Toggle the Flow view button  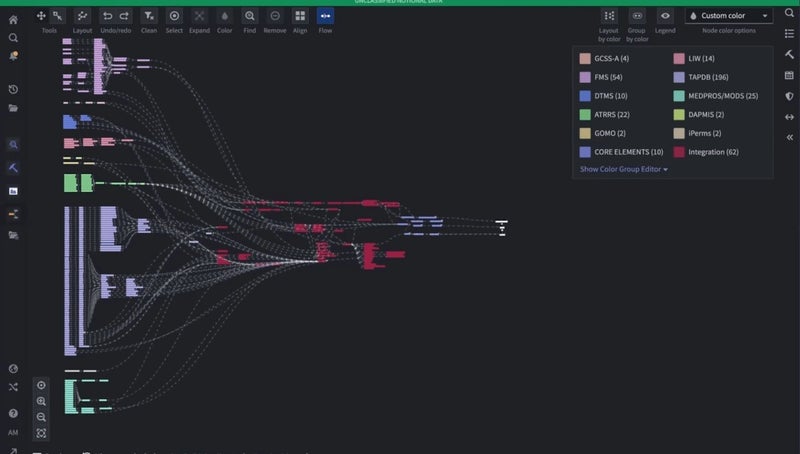tap(325, 16)
